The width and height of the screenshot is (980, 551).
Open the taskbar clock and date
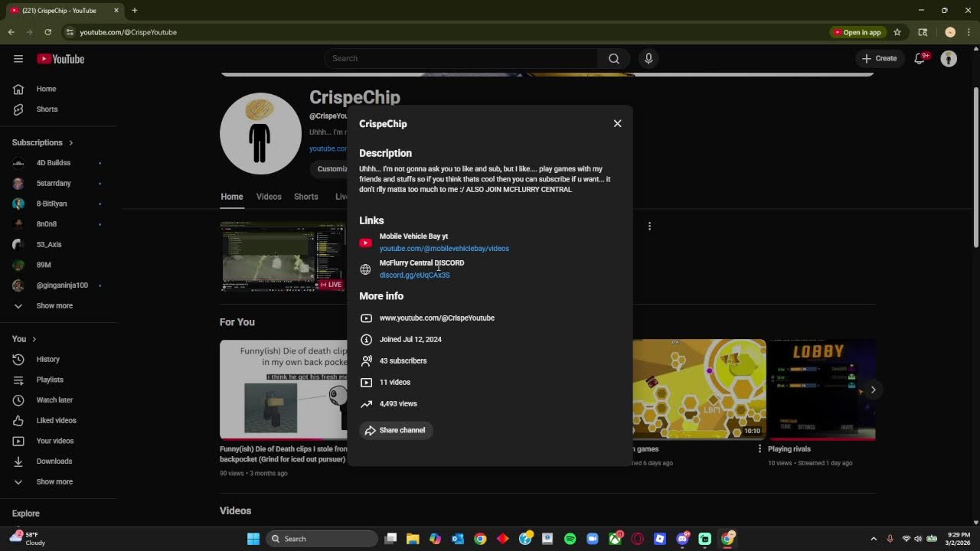pyautogui.click(x=959, y=539)
